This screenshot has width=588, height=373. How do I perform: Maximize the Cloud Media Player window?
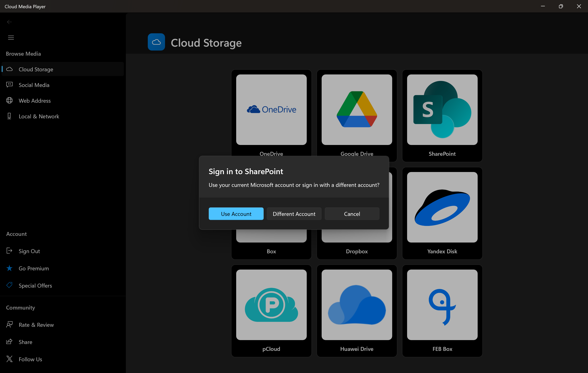coord(561,6)
